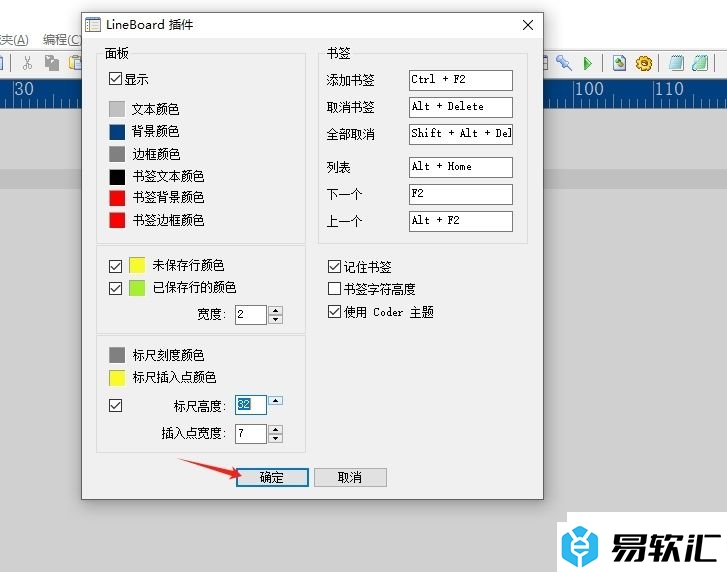Toggle the 已保存行的颜色 checkbox
727x572 pixels.
115,288
